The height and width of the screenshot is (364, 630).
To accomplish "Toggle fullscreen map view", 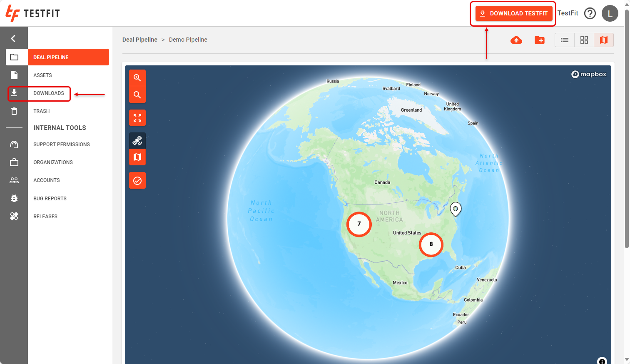I will tap(137, 118).
